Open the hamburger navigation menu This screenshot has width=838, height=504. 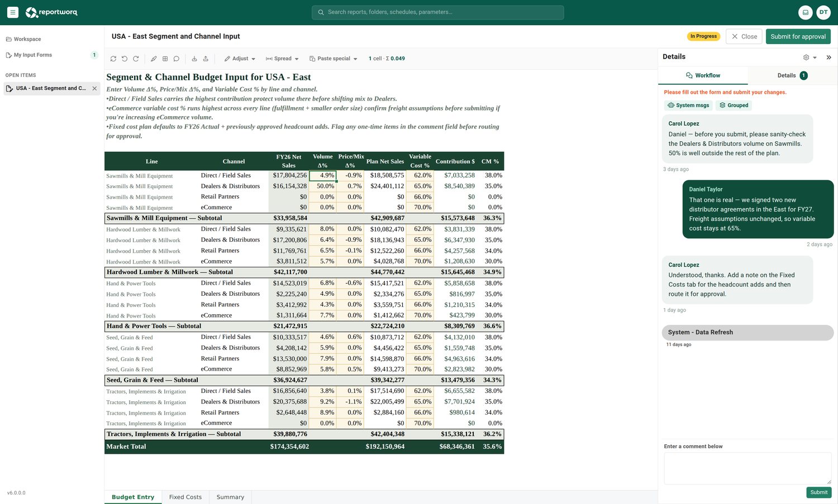[x=13, y=12]
